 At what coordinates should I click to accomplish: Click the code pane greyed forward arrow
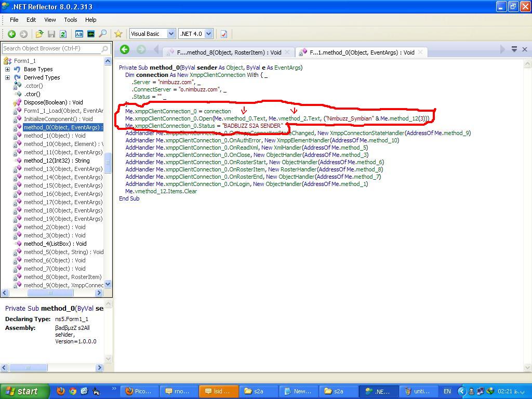141,49
